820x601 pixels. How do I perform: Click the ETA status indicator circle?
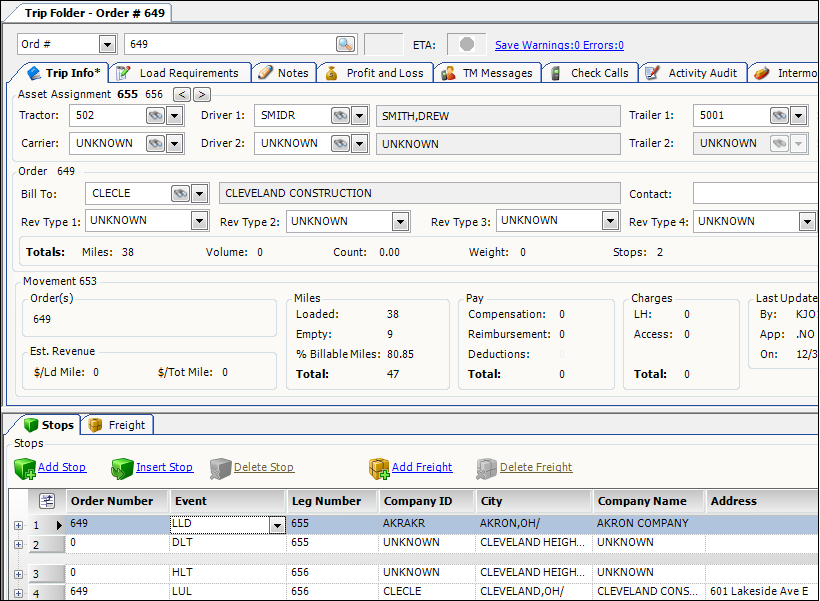point(465,45)
